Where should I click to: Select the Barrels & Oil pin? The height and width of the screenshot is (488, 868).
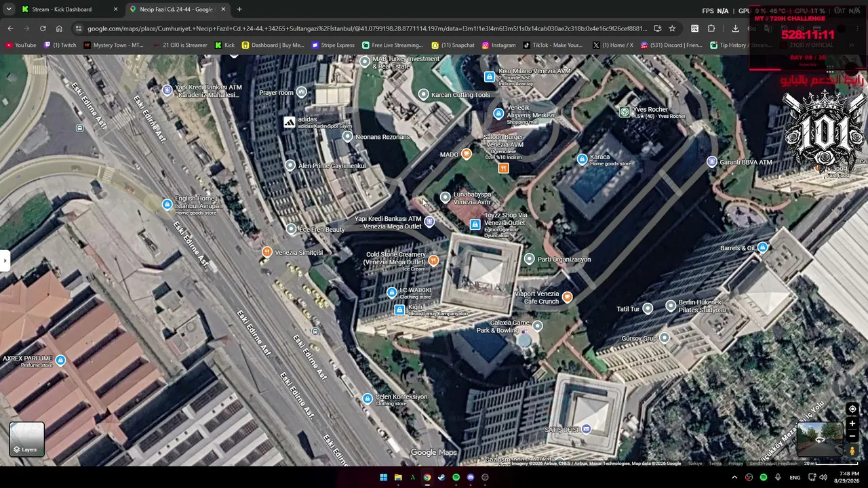(x=763, y=247)
